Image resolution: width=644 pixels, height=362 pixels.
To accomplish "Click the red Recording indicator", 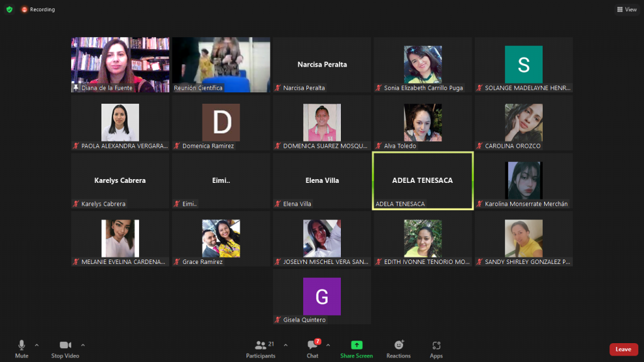I will click(38, 9).
